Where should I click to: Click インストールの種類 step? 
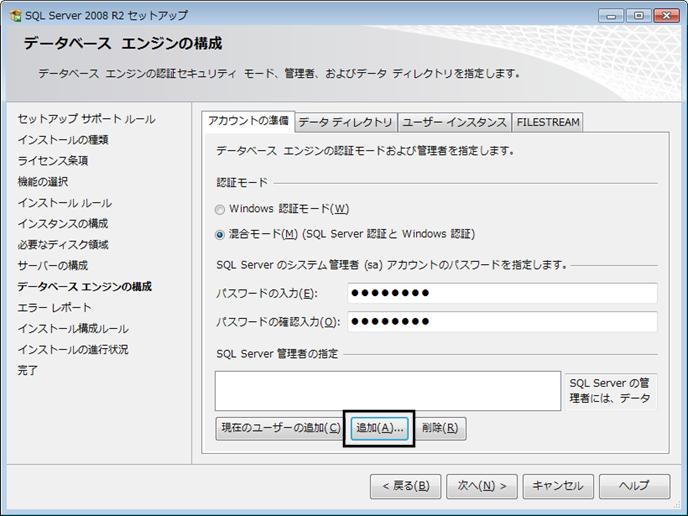(x=63, y=140)
